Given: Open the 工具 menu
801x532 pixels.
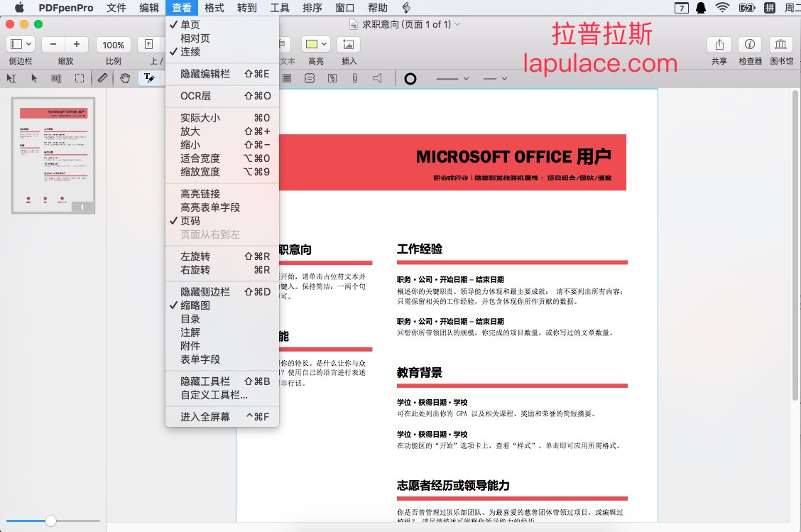Looking at the screenshot, I should point(280,8).
